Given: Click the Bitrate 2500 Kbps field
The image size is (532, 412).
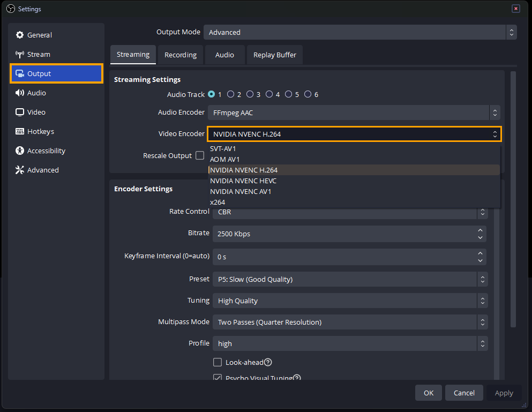Looking at the screenshot, I should (349, 234).
